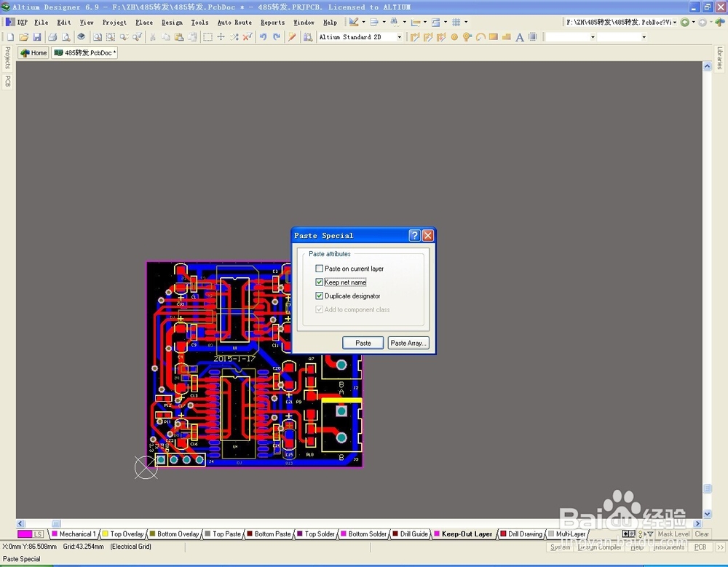
Task: Select inside area tool
Action: click(207, 36)
